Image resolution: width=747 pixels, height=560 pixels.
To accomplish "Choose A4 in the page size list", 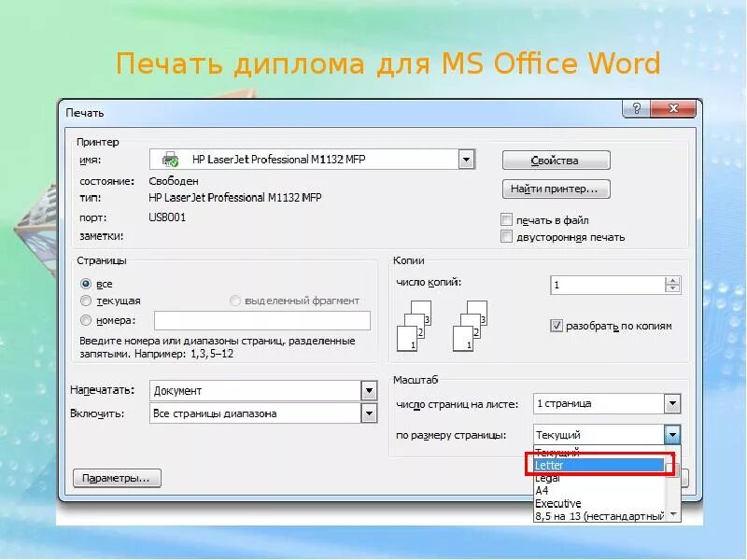I will 599,491.
